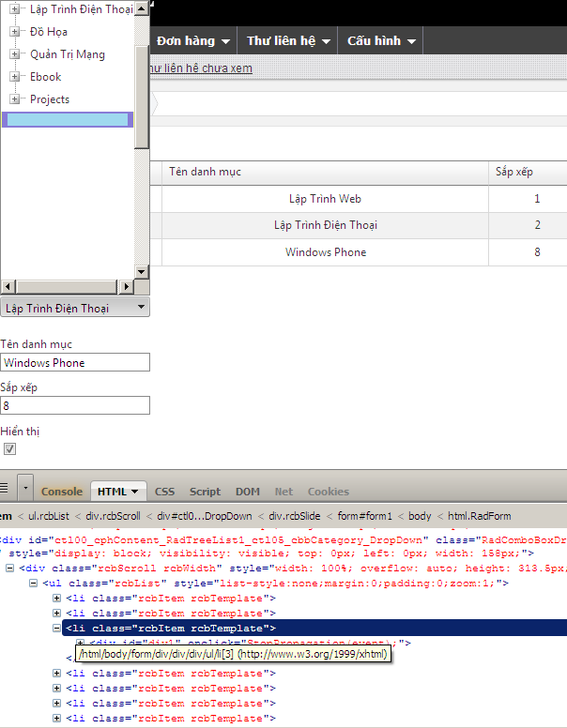Expand the second li rcbItem node
This screenshot has height=728, width=567.
tap(56, 613)
